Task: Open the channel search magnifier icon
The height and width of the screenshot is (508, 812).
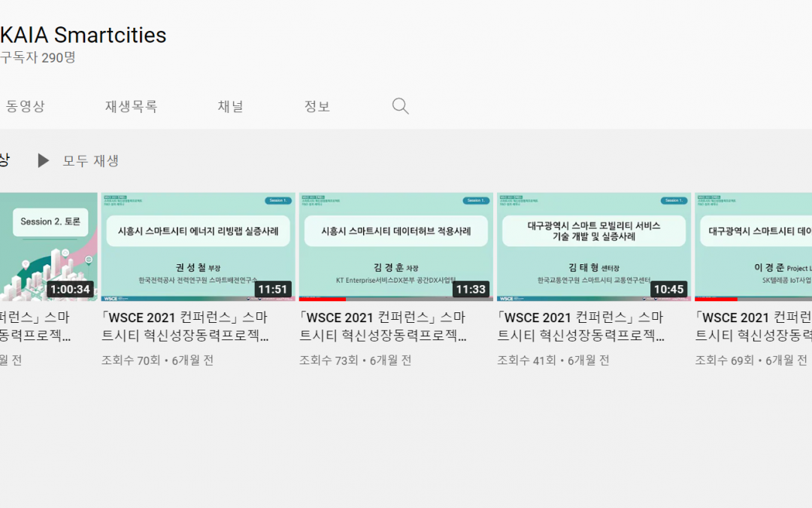Action: coord(400,106)
